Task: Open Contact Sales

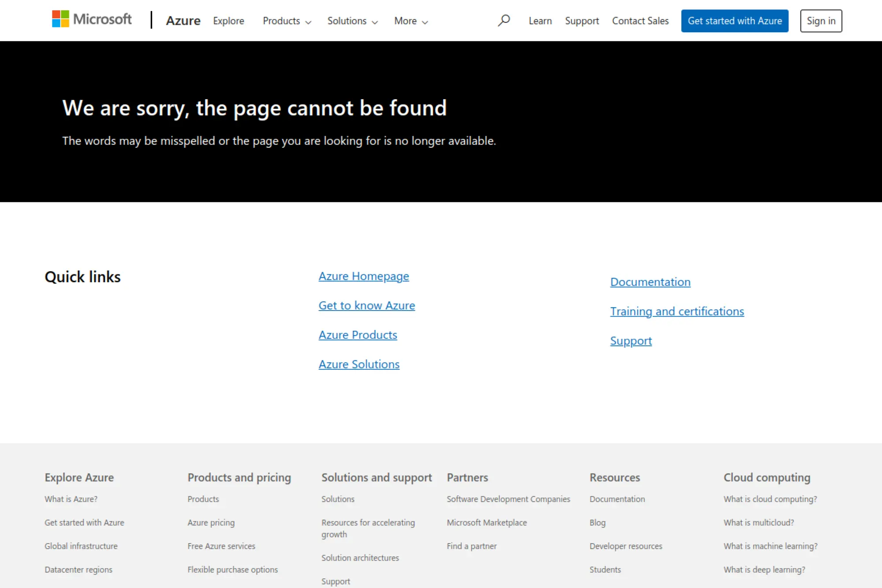Action: point(640,21)
